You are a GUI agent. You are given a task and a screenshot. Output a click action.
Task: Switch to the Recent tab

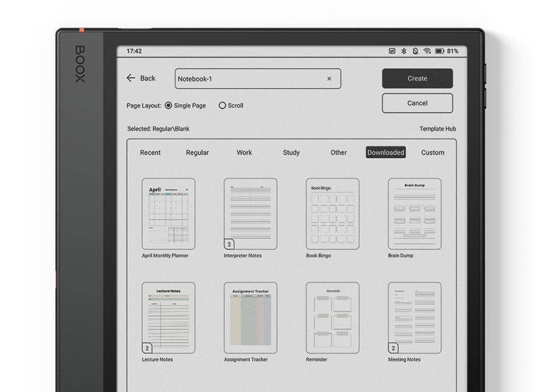tap(150, 152)
